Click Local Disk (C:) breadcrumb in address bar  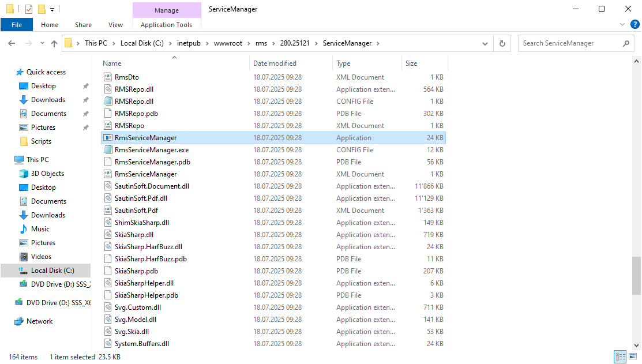tap(142, 43)
